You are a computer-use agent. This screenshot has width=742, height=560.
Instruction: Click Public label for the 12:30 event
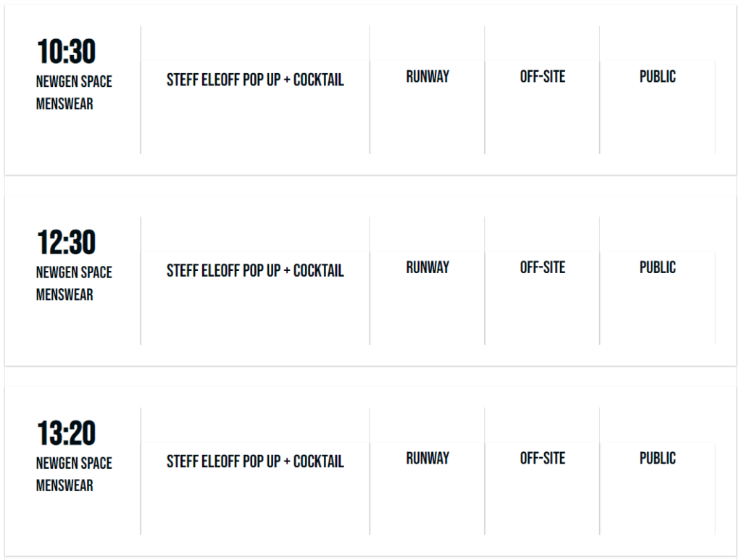click(657, 267)
